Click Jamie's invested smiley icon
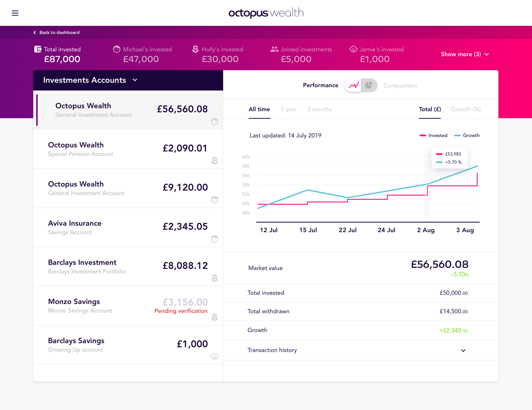Screen dimensions: 532x410 tap(353, 49)
